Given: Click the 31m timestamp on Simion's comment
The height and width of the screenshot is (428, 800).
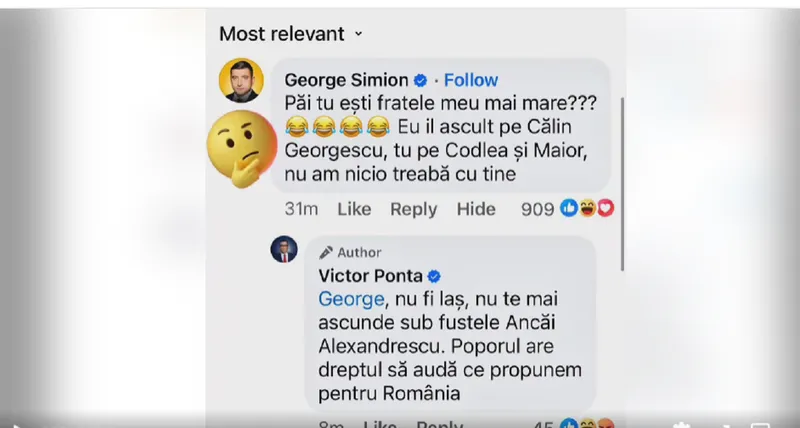Looking at the screenshot, I should (301, 209).
